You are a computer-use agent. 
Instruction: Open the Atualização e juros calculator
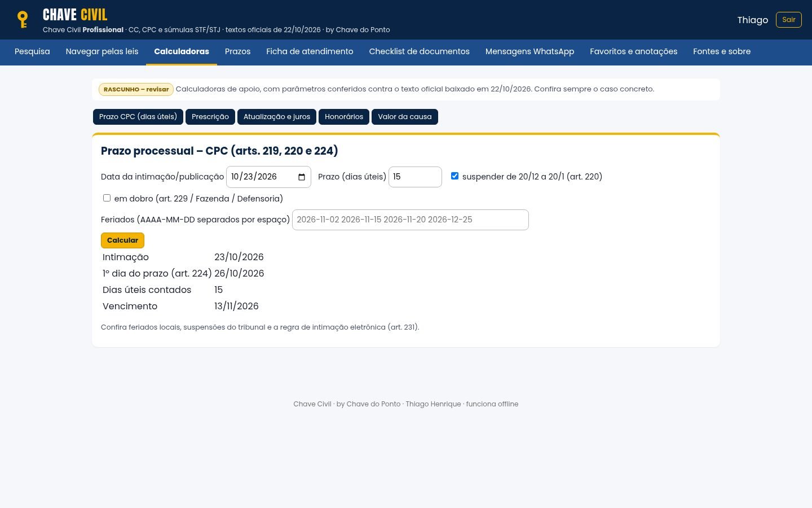277,117
